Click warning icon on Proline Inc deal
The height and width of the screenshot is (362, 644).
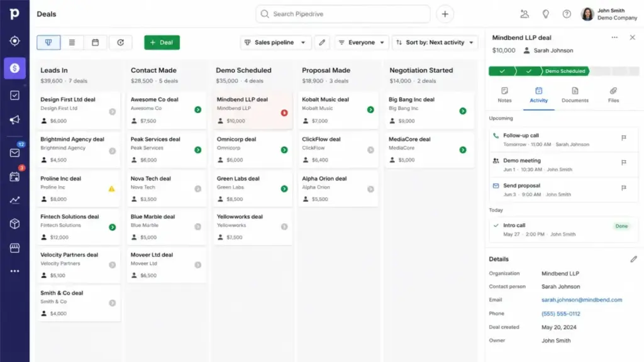pyautogui.click(x=111, y=189)
